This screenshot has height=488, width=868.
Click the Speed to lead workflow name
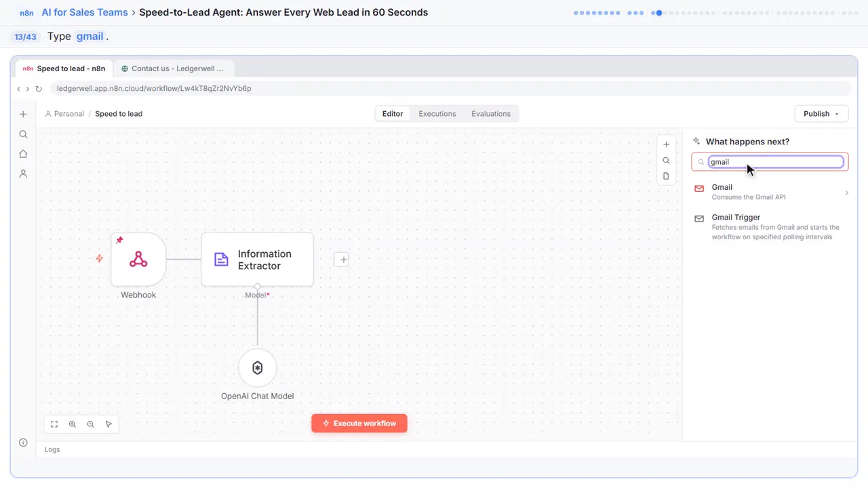(119, 114)
